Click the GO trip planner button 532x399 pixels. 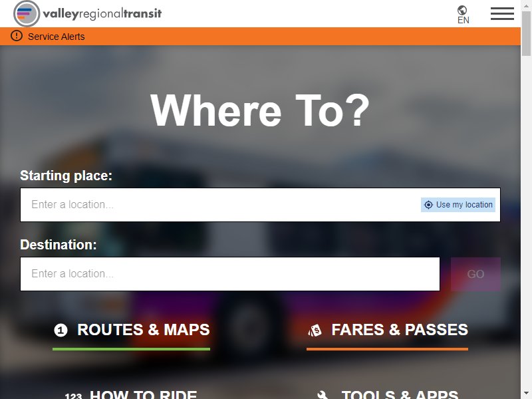click(475, 274)
